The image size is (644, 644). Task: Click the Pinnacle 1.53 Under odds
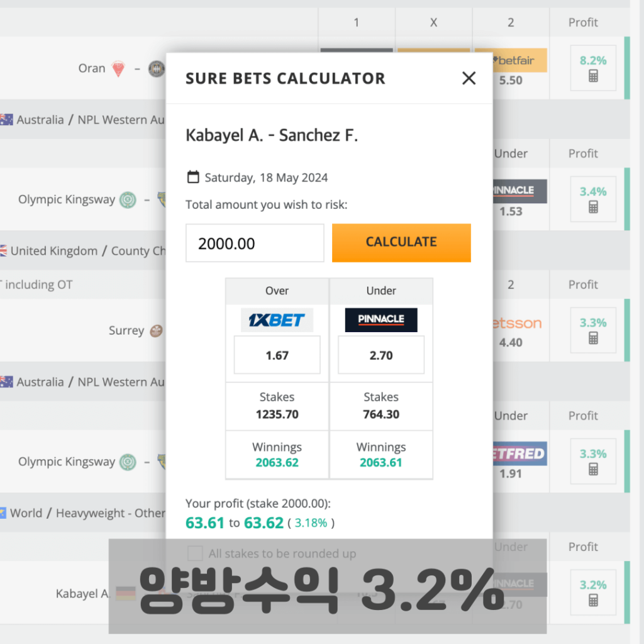[511, 200]
